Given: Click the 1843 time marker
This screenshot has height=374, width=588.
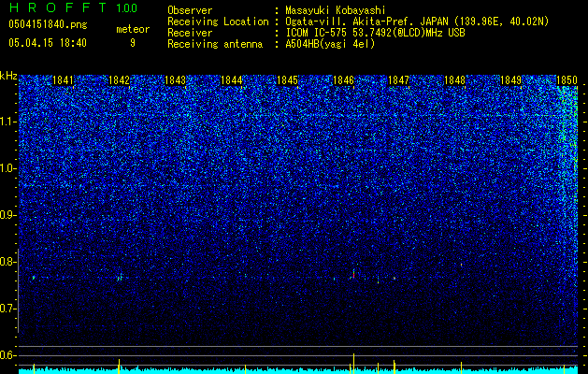Looking at the screenshot, I should pos(175,80).
